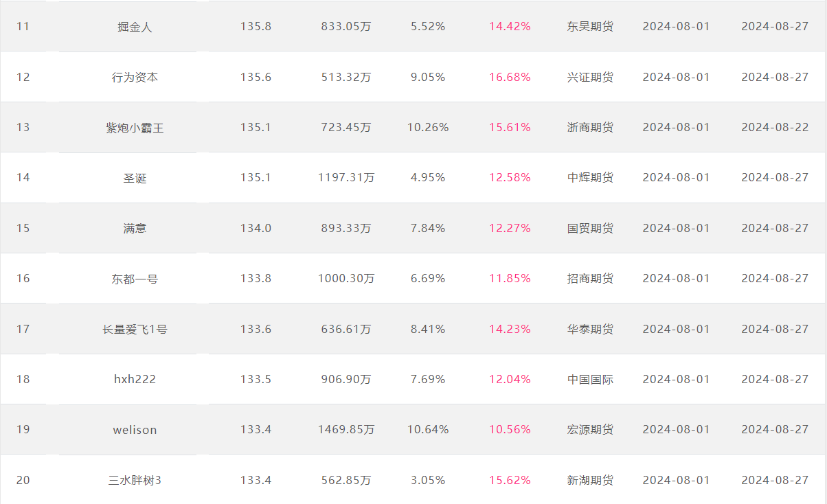This screenshot has width=827, height=504.
Task: Open the 东都一号 account entry
Action: (x=135, y=279)
